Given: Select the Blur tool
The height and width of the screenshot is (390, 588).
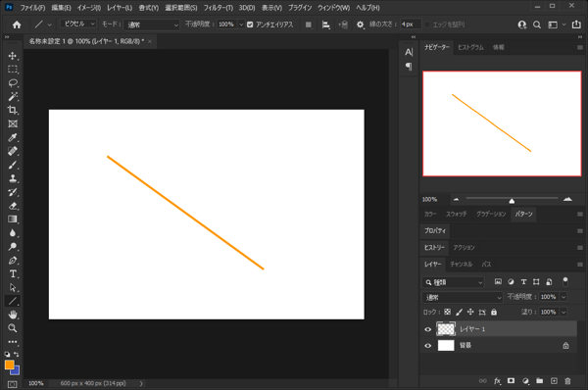Looking at the screenshot, I should click(13, 233).
